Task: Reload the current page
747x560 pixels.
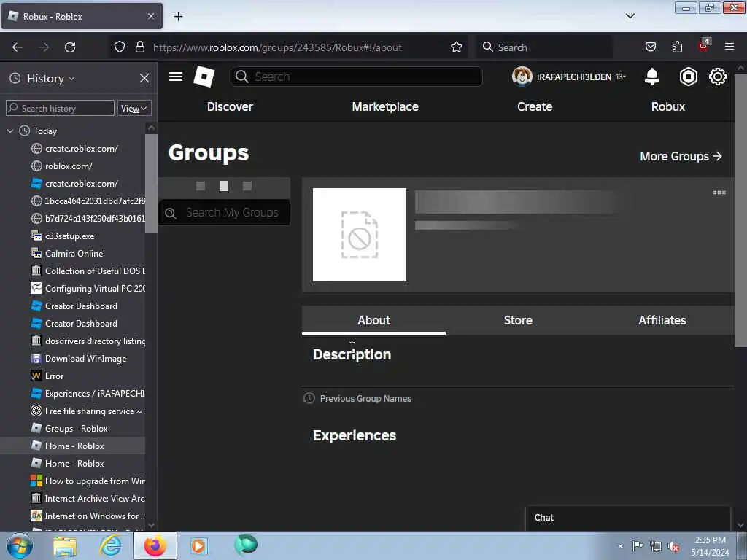Action: coord(70,47)
